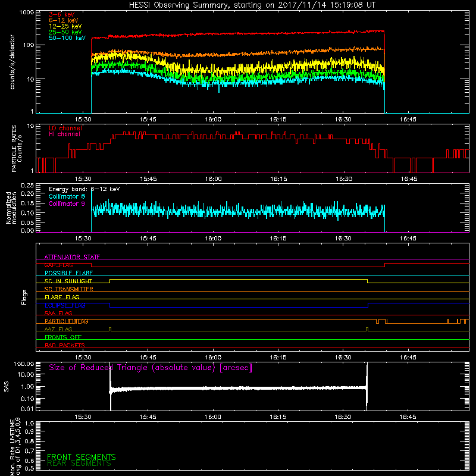Viewport: 476px width, 476px height.
Task: Click the 'PARTICLE RATES' axis label
Action: [14, 149]
